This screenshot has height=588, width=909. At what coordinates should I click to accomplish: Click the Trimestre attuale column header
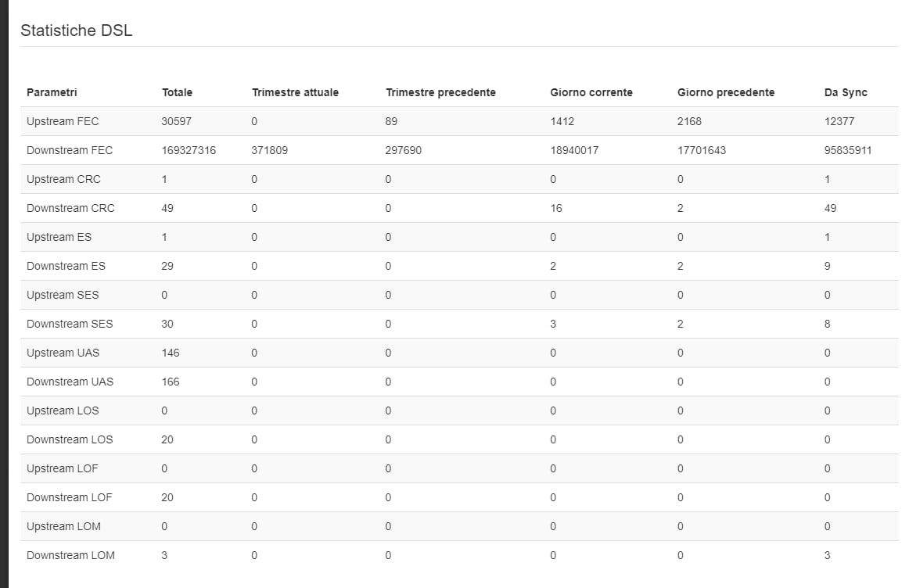tap(295, 92)
